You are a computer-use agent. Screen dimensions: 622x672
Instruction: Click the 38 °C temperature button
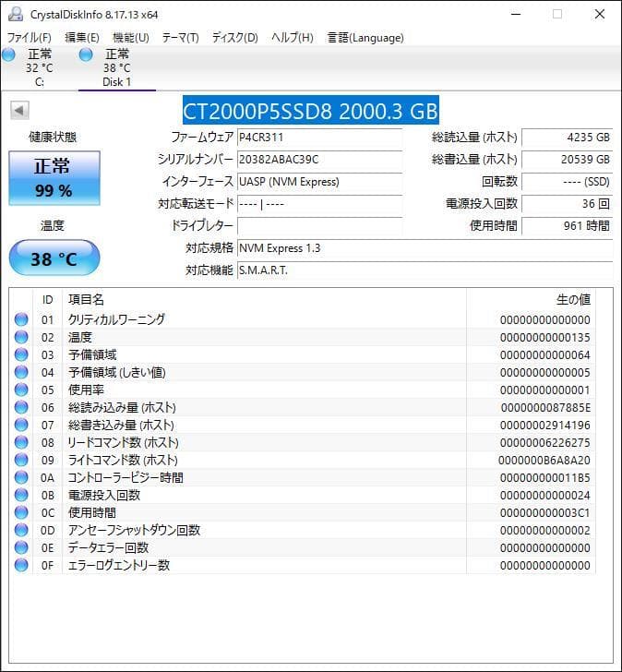tap(54, 258)
